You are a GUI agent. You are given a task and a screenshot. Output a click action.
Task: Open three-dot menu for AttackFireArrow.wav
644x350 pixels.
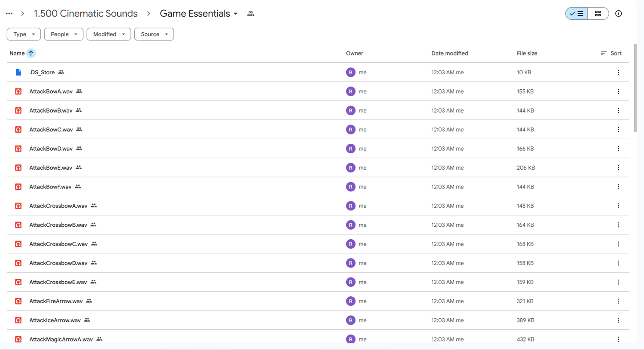[618, 301]
